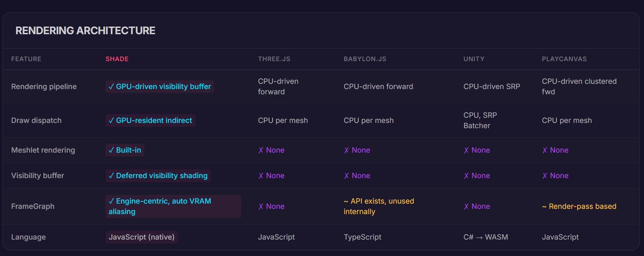This screenshot has height=256, width=644.
Task: Click the 'GPU-resident indirect' badge
Action: point(150,121)
